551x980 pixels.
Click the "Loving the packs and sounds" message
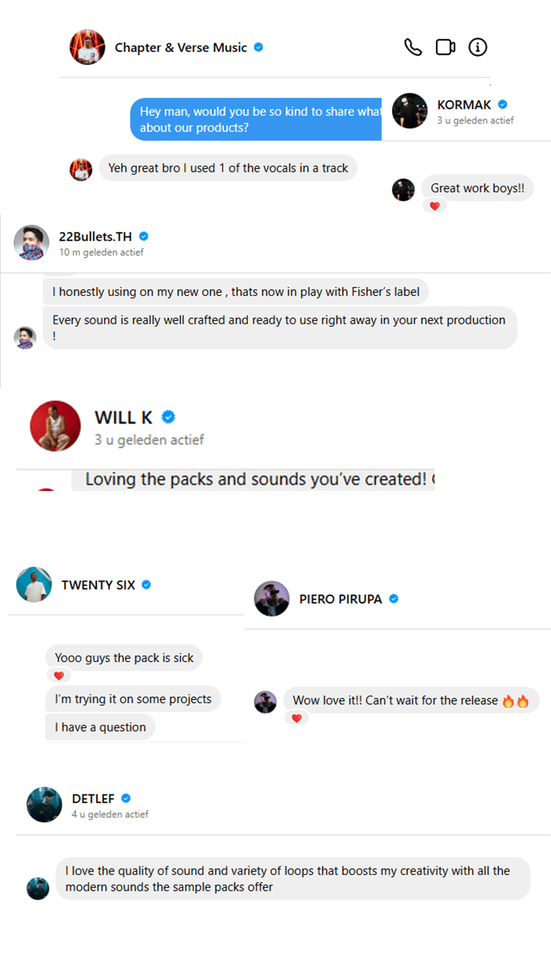(x=255, y=479)
